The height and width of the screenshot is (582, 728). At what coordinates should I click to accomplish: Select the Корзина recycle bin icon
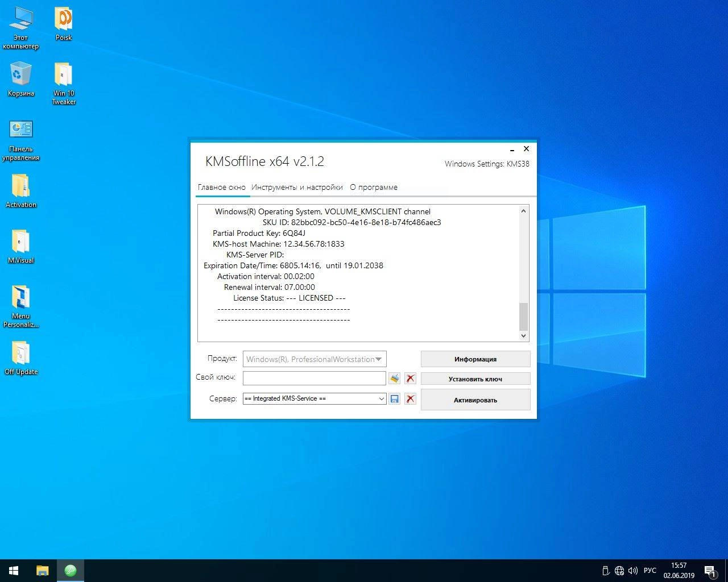20,79
